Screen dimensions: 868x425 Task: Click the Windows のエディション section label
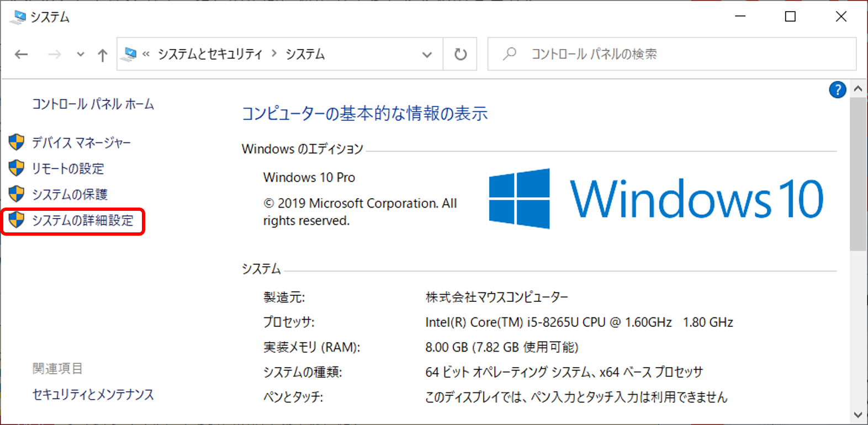click(x=302, y=148)
